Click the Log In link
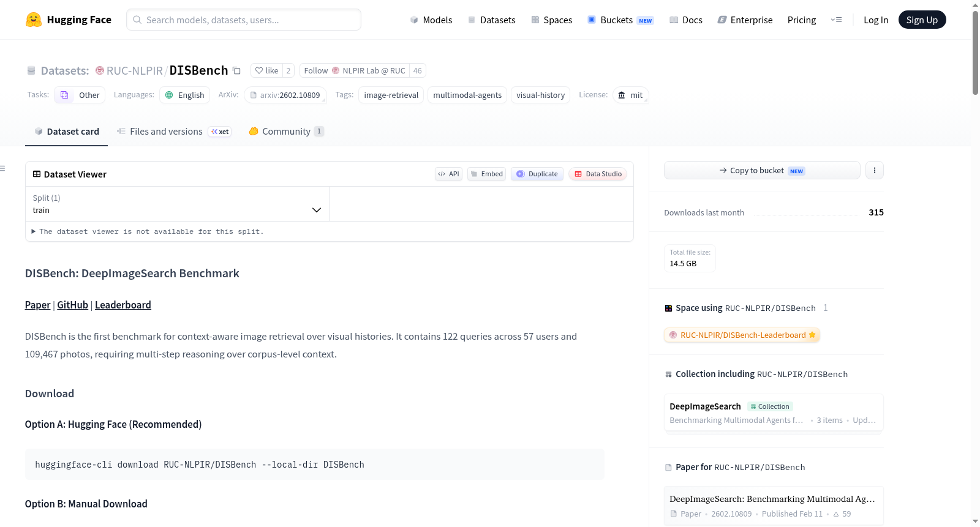 pyautogui.click(x=876, y=20)
